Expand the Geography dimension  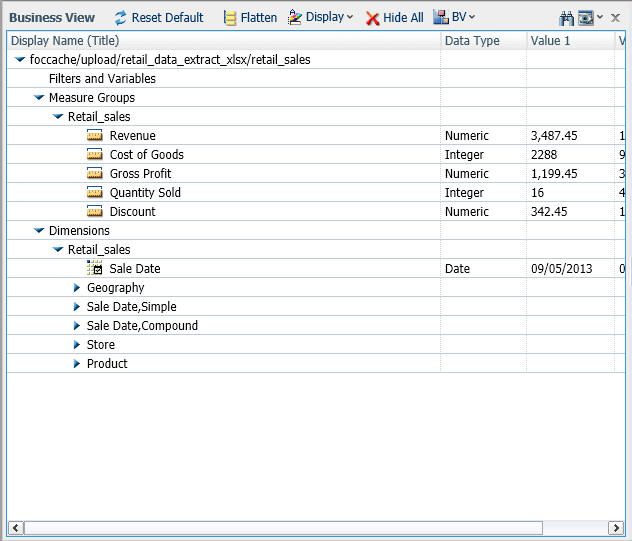point(77,287)
